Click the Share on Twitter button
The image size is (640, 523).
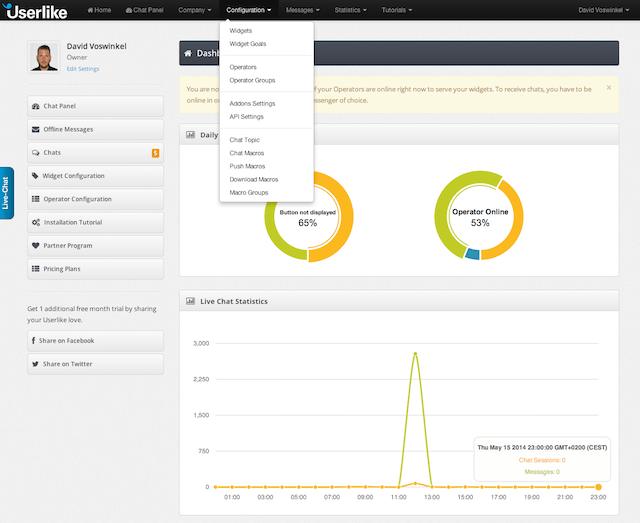(x=95, y=364)
